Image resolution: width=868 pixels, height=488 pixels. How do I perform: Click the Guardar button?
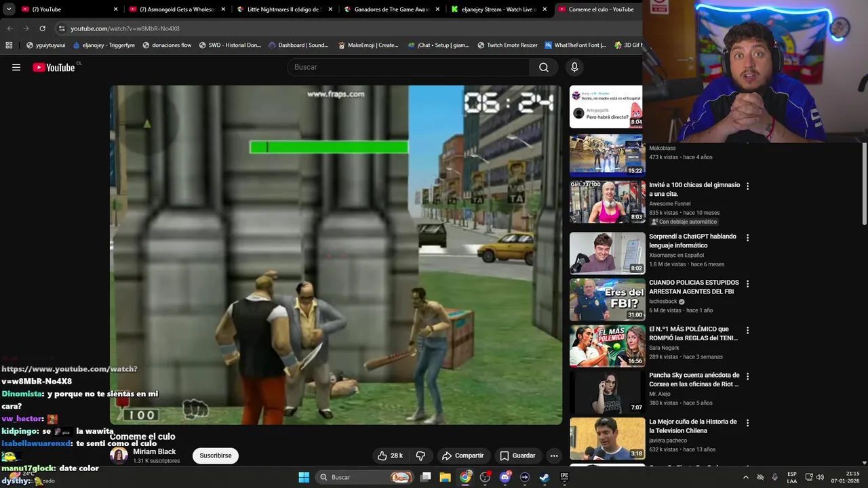tap(517, 455)
